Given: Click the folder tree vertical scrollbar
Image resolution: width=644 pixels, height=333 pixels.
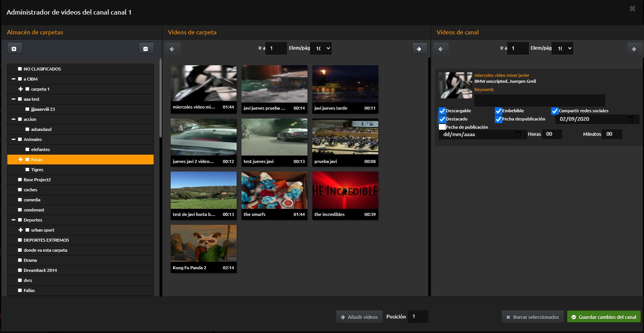Looking at the screenshot, I should [161, 98].
